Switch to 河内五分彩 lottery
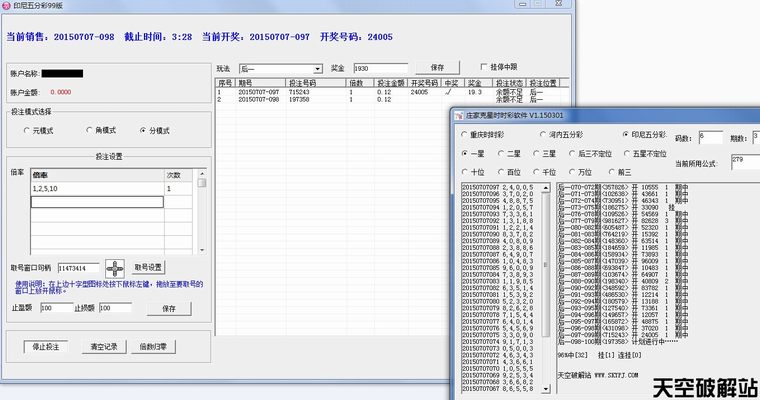Image resolution: width=760 pixels, height=400 pixels. [541, 134]
